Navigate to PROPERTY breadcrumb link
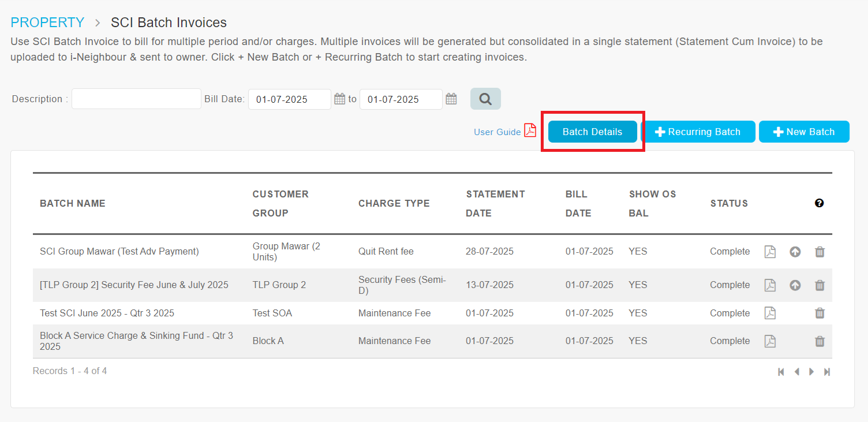868x422 pixels. pos(47,23)
